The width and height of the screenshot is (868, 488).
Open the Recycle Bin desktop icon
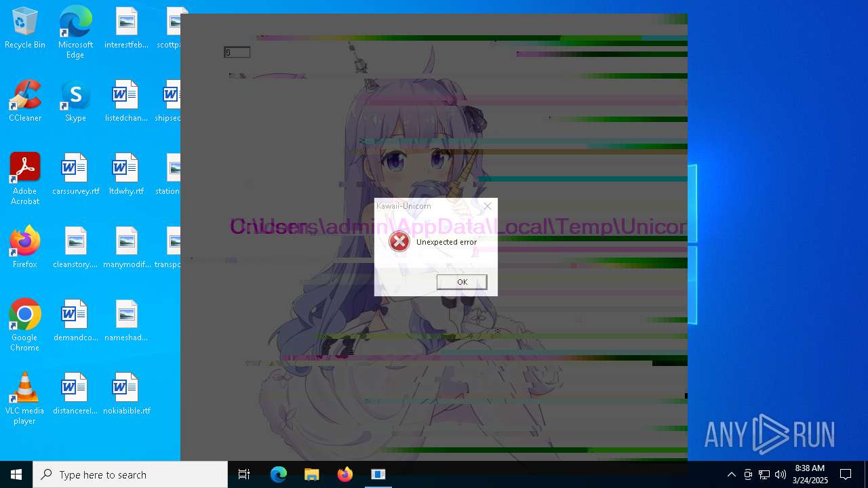25,28
